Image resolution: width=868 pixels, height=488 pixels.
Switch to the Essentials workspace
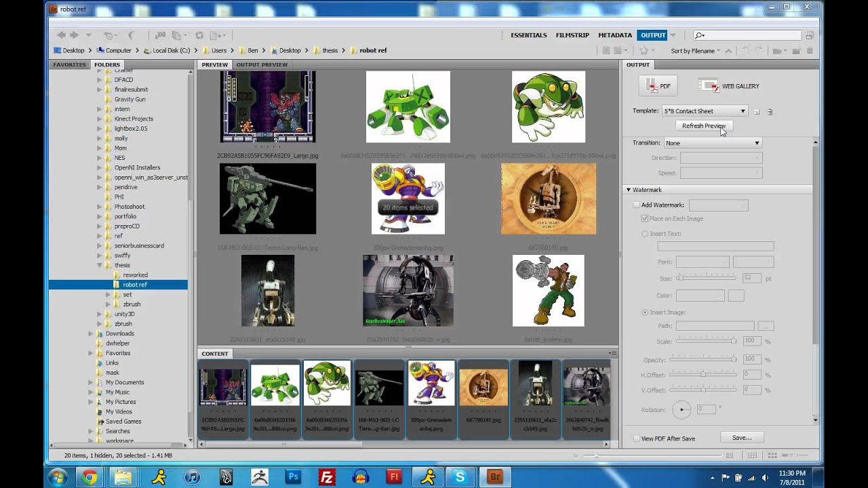[529, 35]
